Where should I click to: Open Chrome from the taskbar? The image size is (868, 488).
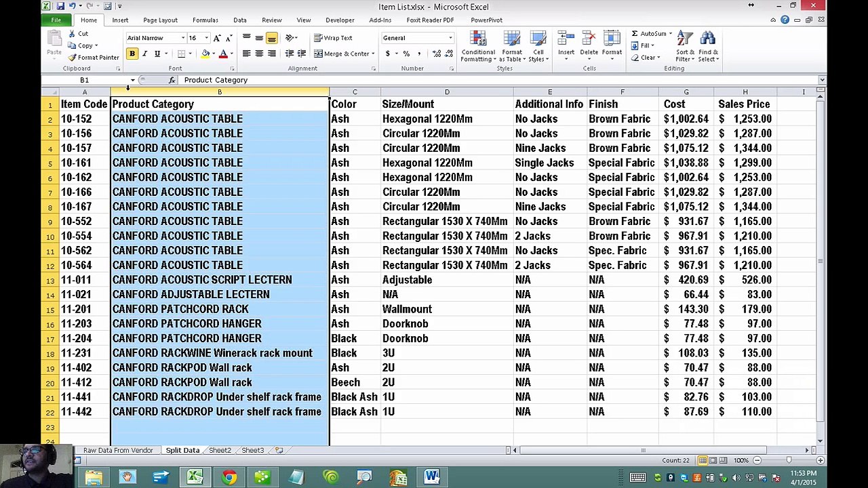(x=229, y=478)
